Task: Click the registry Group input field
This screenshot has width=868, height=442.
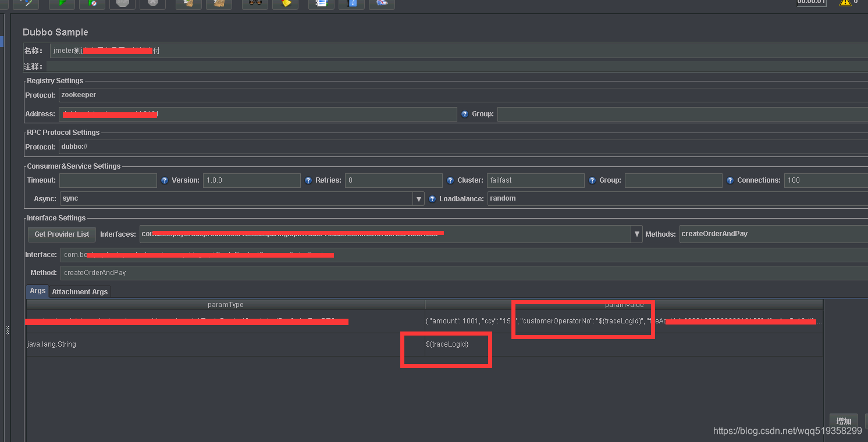Action: click(x=682, y=114)
